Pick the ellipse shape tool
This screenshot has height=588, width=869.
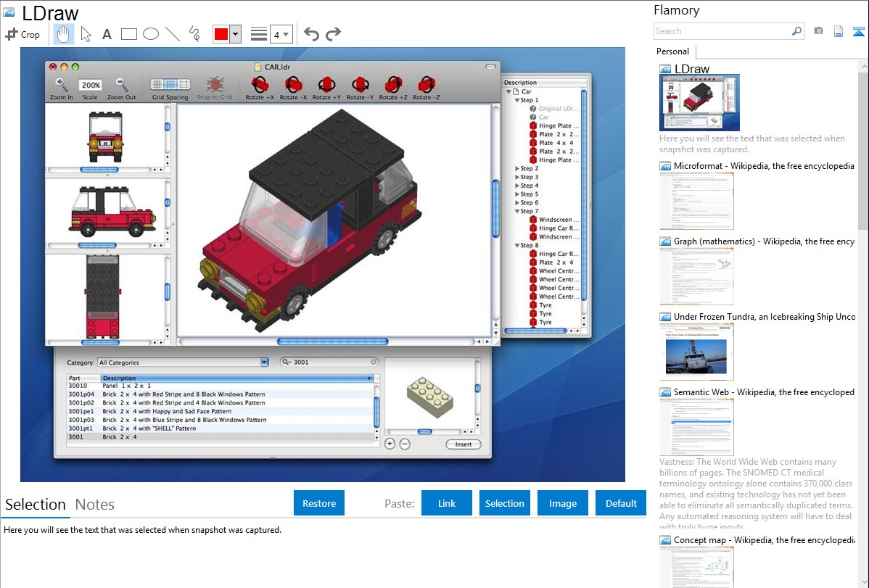(151, 34)
